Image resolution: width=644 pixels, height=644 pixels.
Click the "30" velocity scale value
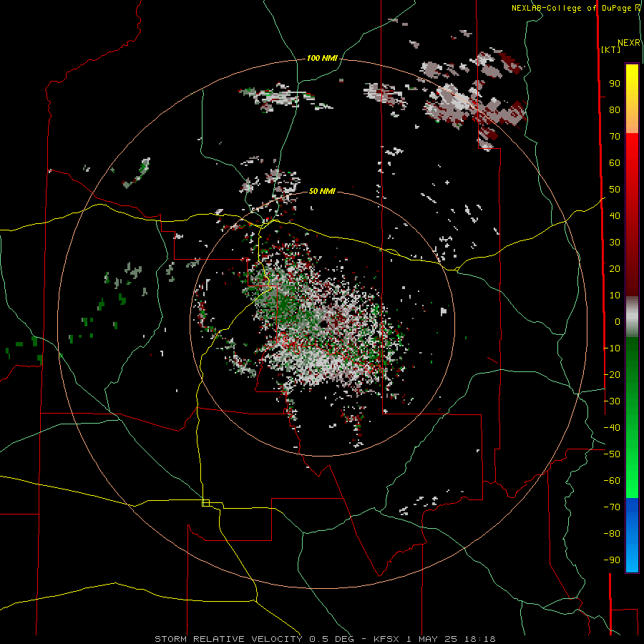pyautogui.click(x=615, y=243)
